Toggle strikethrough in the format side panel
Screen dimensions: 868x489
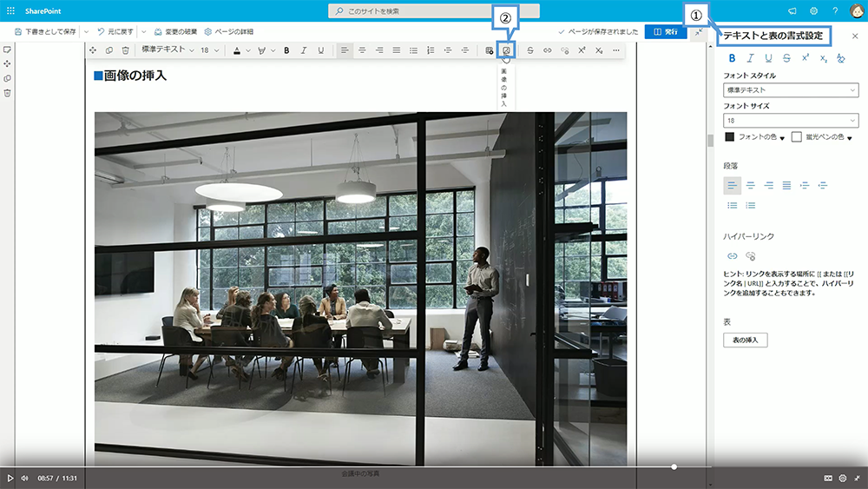point(786,58)
